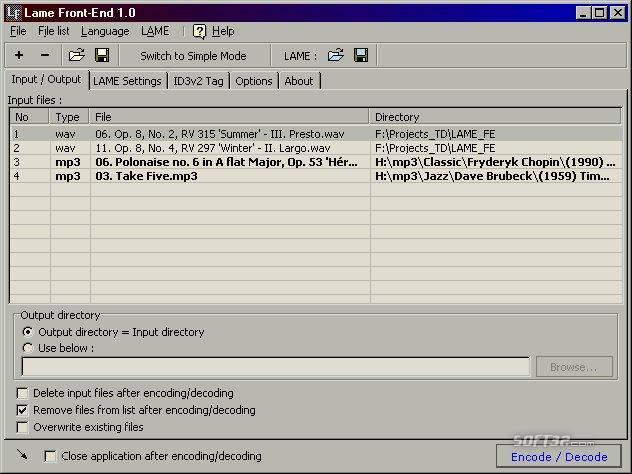The width and height of the screenshot is (632, 474).
Task: Click the plus icon to add files
Action: coord(19,55)
